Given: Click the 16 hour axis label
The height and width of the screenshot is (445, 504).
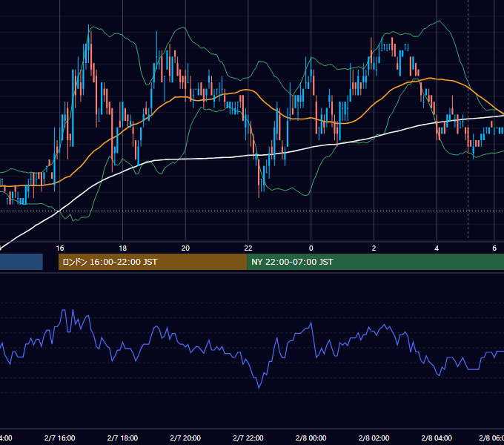Looking at the screenshot, I should (60, 248).
